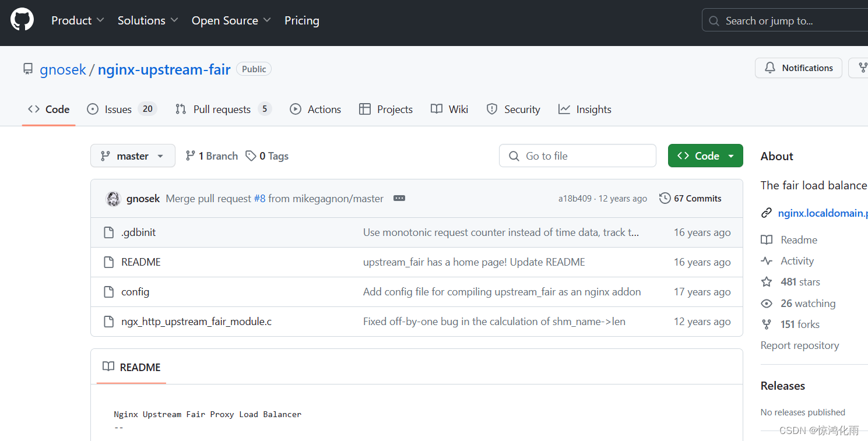Open the Product dropdown menu
This screenshot has height=441, width=868.
78,20
